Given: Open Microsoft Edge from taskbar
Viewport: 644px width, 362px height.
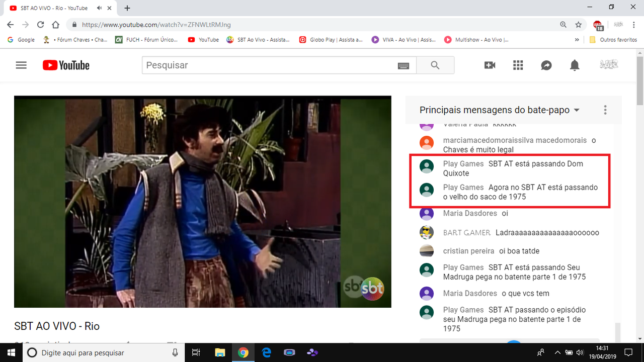Looking at the screenshot, I should [266, 352].
